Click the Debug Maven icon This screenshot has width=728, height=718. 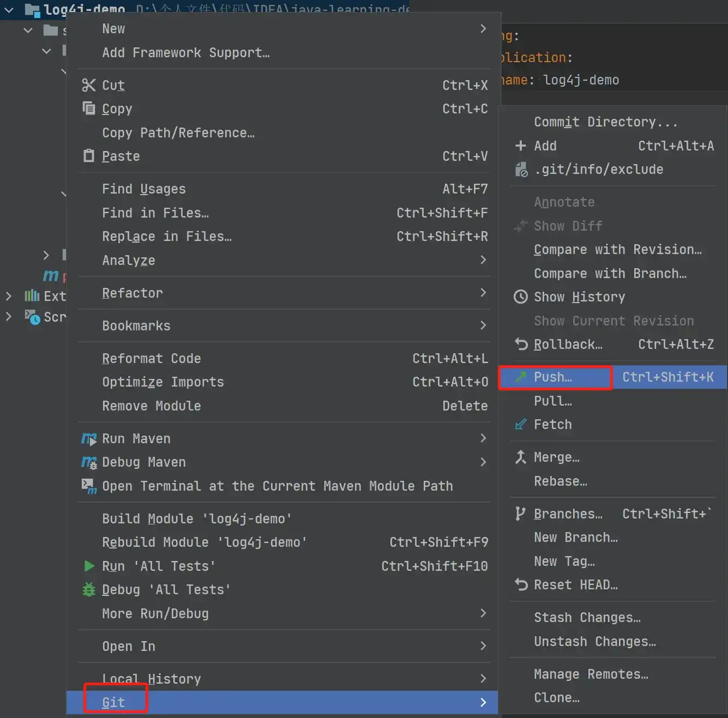point(89,462)
